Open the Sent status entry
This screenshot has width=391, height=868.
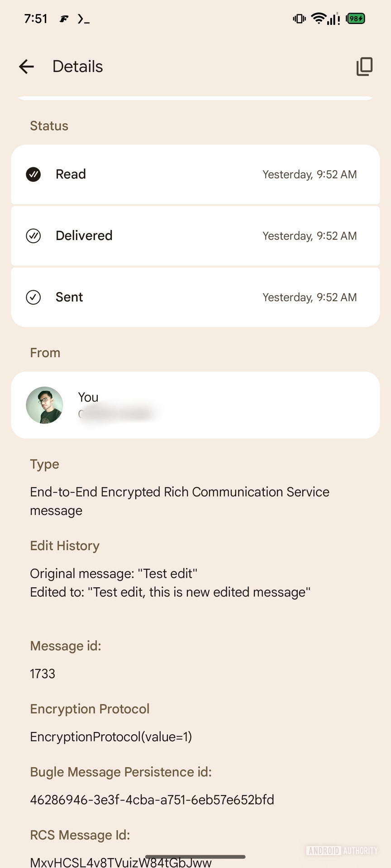point(195,297)
